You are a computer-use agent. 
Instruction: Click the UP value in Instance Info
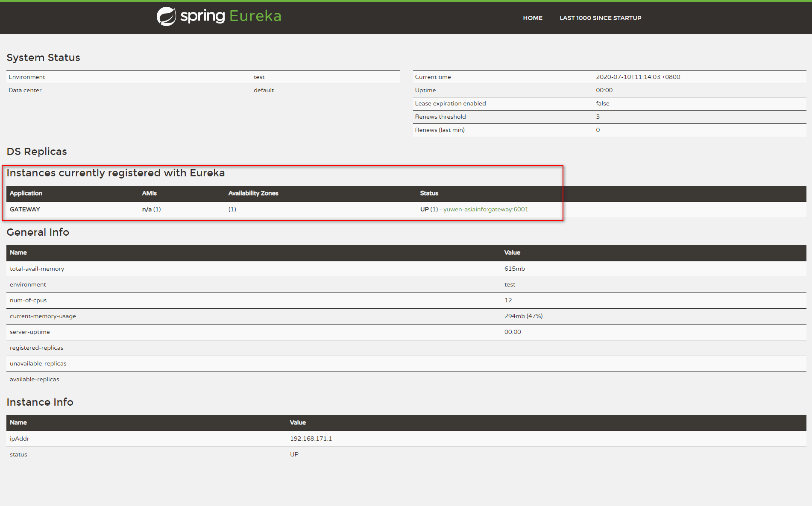click(294, 454)
